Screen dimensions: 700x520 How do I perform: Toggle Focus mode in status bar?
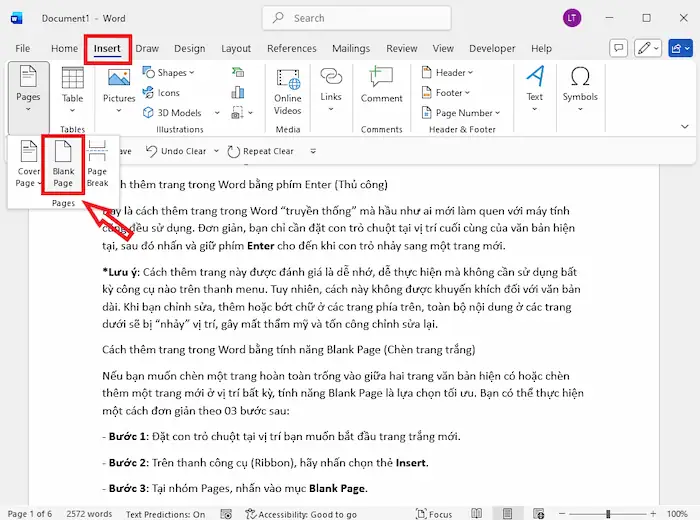point(433,514)
